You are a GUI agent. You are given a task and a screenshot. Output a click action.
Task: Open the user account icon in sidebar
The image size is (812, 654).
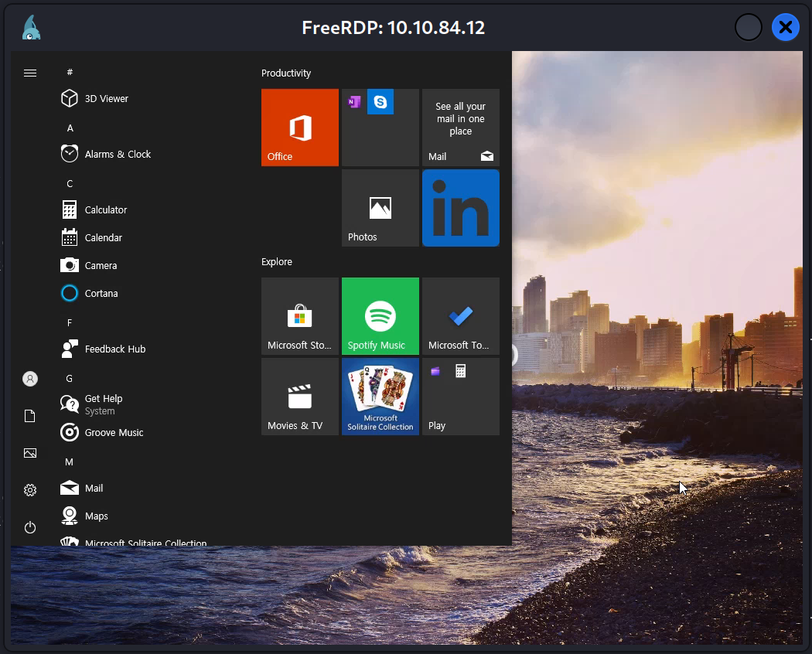[30, 379]
